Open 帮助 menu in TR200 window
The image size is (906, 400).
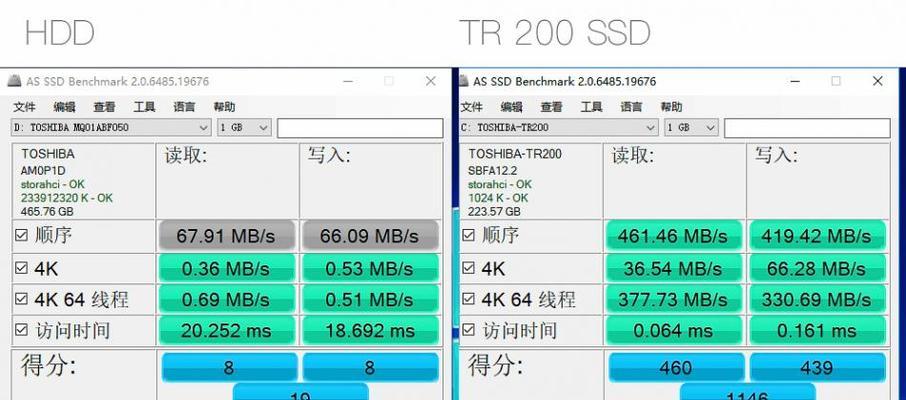pos(671,107)
